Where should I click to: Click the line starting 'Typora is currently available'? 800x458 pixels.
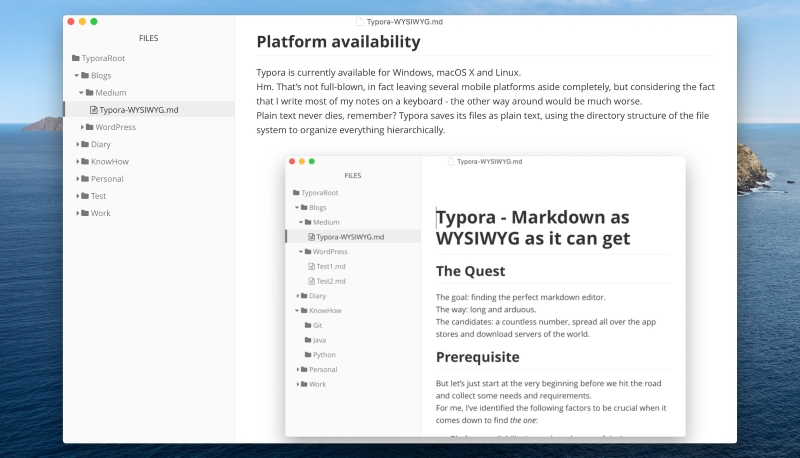coord(388,72)
